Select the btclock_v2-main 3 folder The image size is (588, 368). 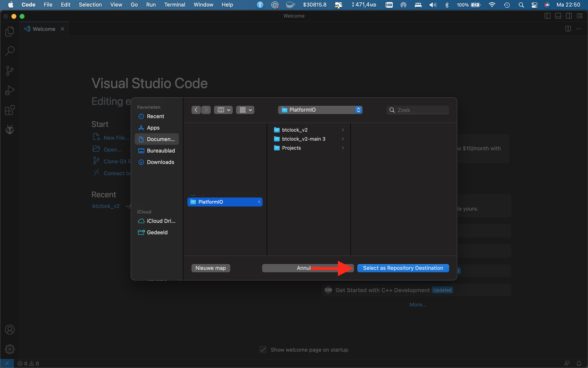point(308,139)
